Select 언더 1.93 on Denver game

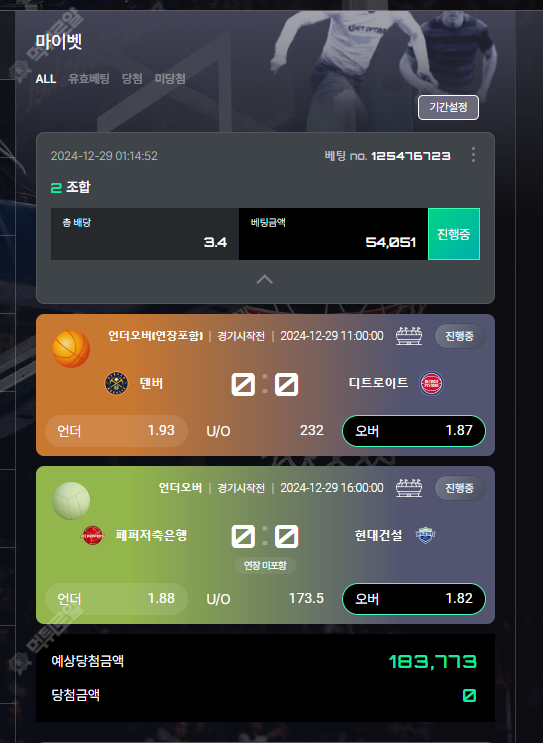tap(117, 431)
